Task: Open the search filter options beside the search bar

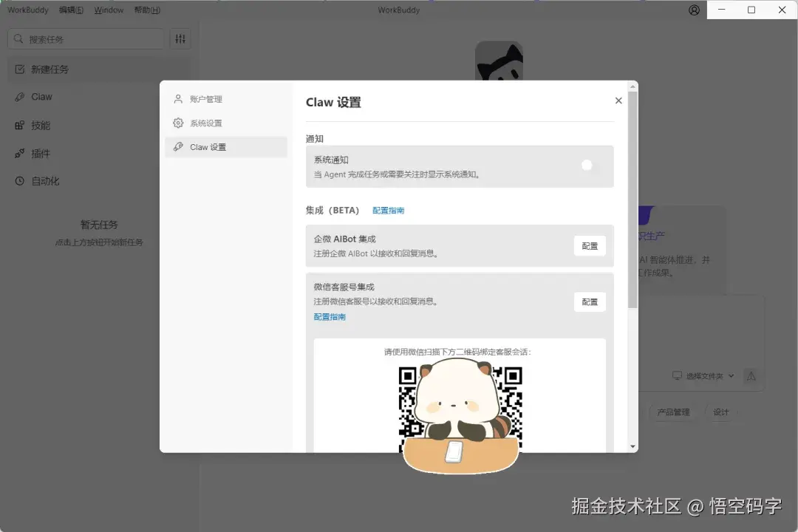Action: 180,38
